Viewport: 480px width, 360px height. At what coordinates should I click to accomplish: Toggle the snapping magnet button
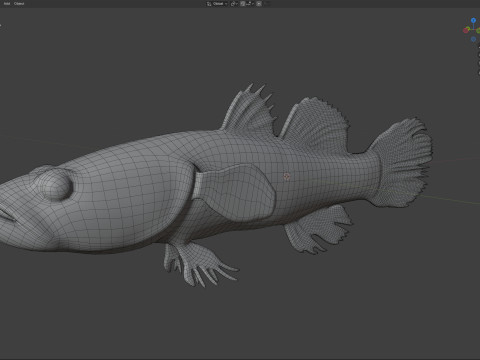(243, 4)
